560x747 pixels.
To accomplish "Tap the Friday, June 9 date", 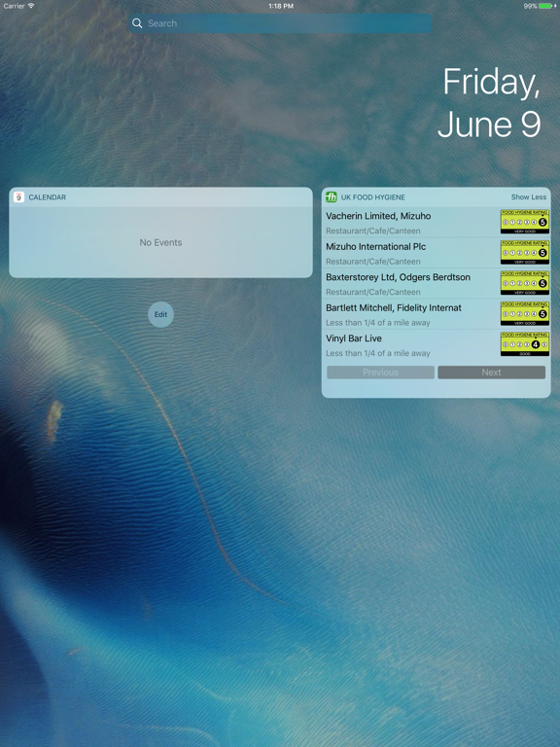I will coord(489,102).
